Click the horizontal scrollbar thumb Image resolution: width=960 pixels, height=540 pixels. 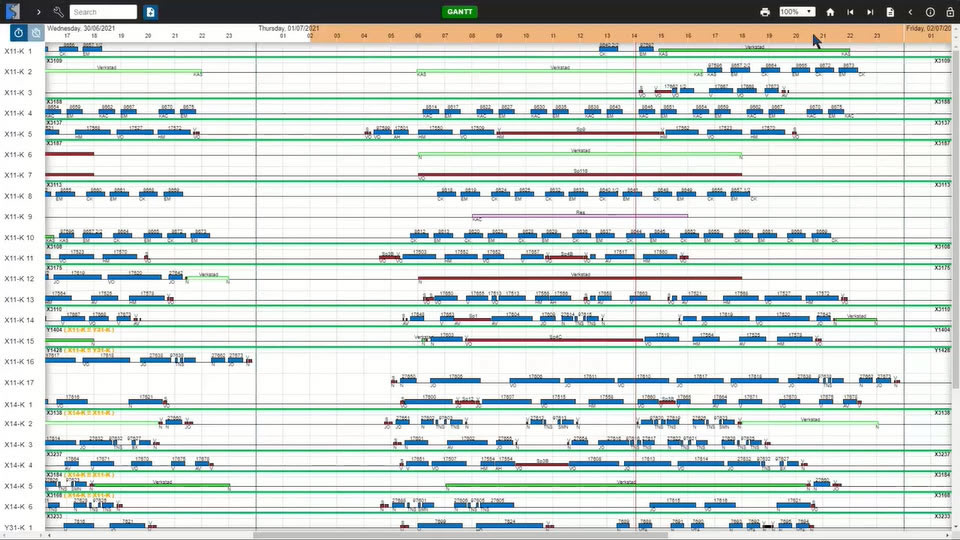(460, 536)
